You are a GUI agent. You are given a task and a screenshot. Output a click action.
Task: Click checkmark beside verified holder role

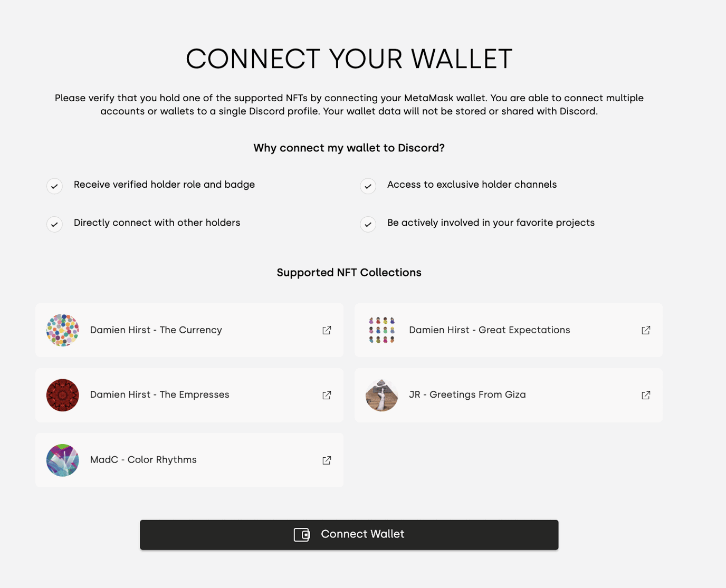click(x=54, y=186)
